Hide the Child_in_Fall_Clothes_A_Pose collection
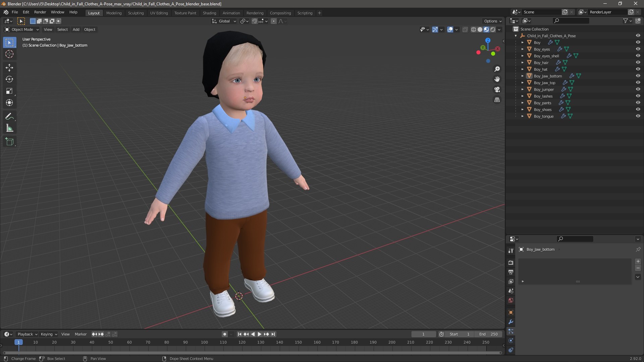644x362 pixels. [638, 36]
